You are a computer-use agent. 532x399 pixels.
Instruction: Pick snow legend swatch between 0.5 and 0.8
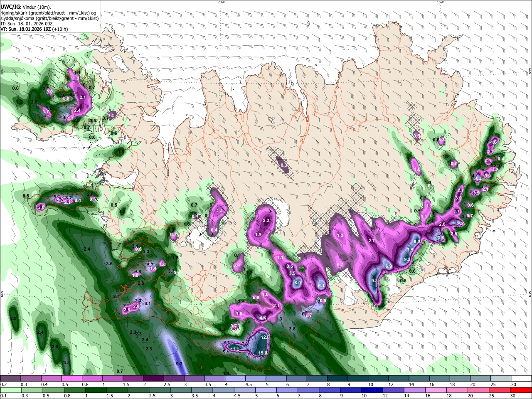[71, 378]
